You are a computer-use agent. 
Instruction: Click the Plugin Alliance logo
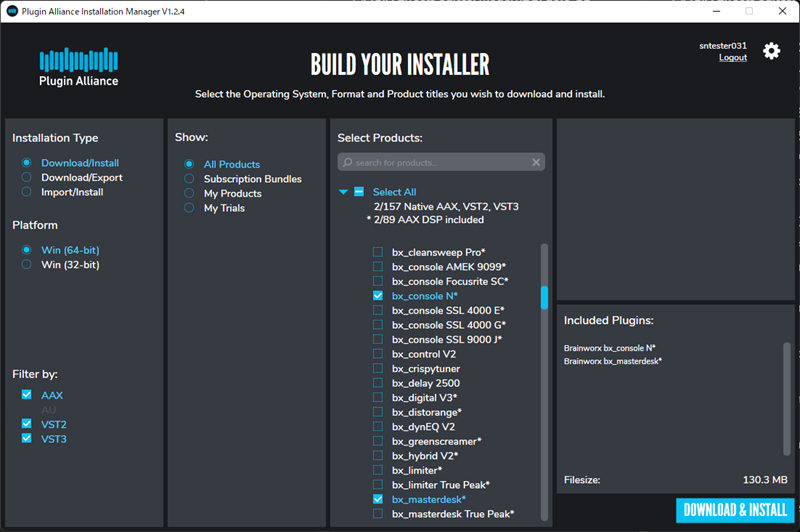point(79,67)
